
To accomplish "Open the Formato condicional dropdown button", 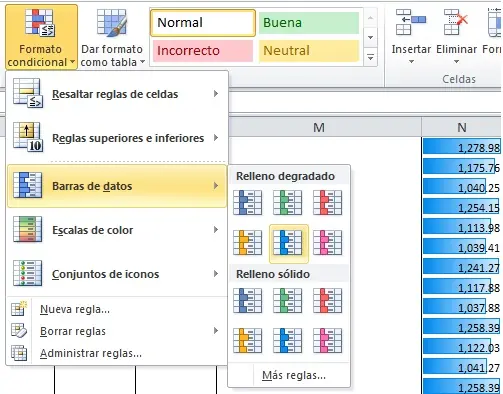I will (x=41, y=37).
